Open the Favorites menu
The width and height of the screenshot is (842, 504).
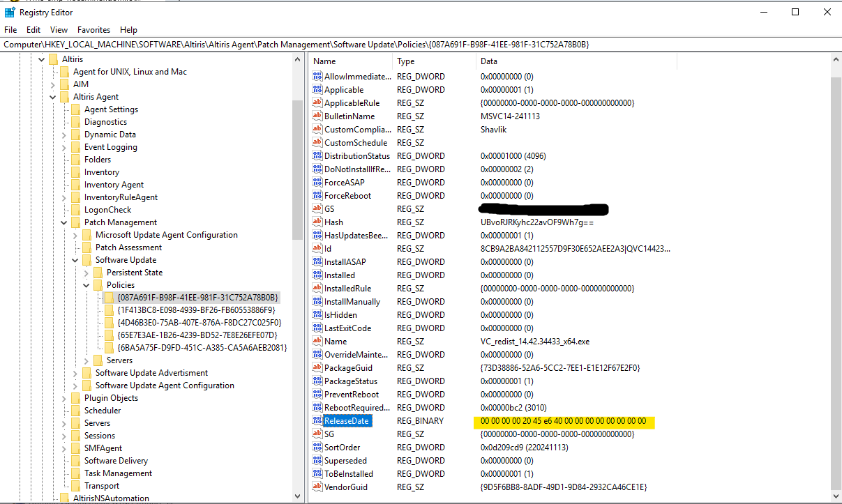93,30
